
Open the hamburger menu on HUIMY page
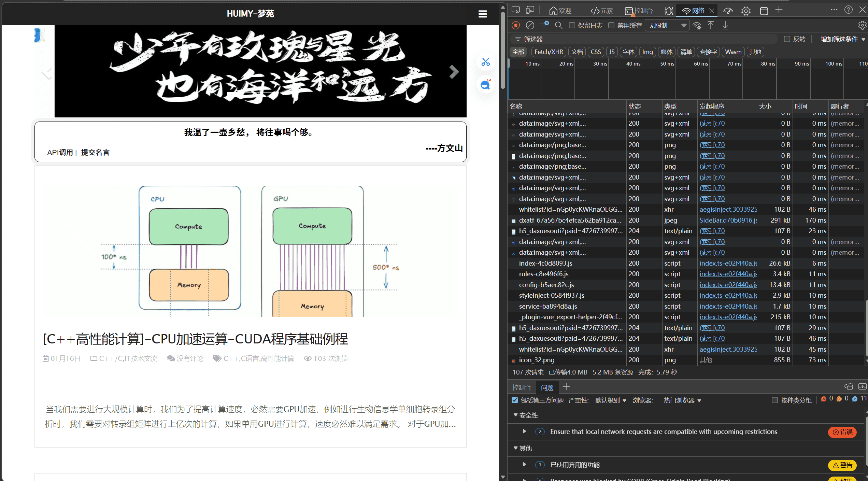(482, 14)
